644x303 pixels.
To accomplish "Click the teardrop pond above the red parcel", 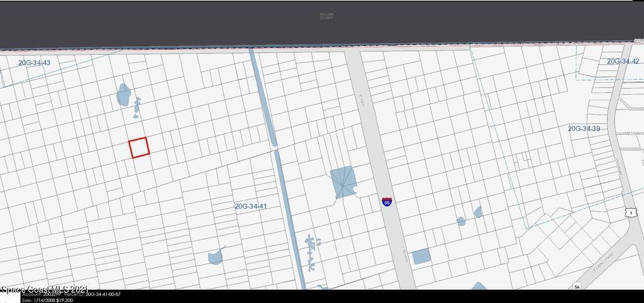I will (123, 94).
